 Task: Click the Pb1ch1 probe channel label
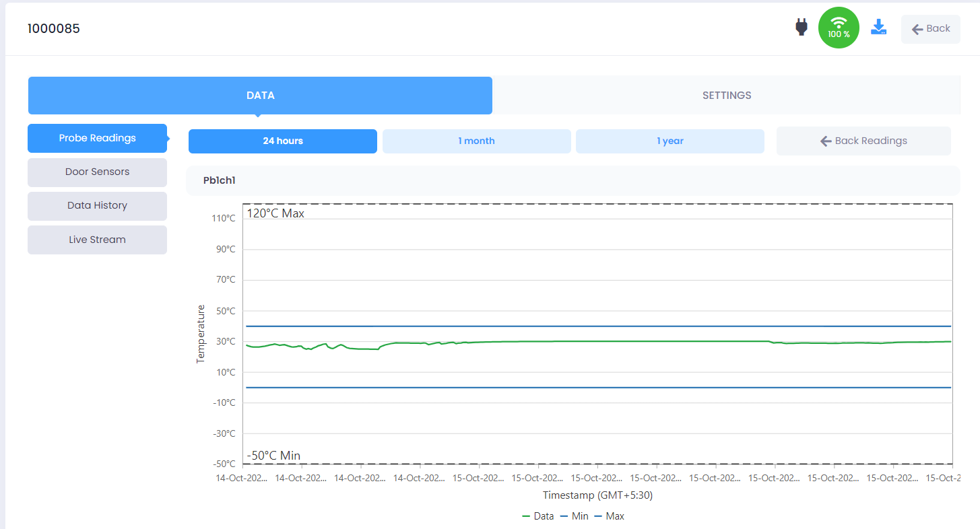tap(220, 181)
